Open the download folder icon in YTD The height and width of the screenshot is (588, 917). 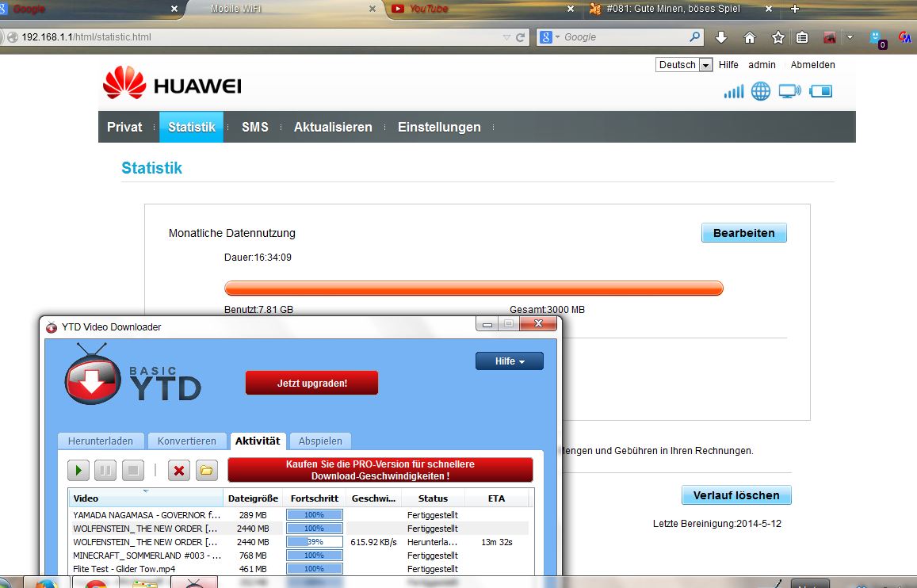(x=206, y=471)
